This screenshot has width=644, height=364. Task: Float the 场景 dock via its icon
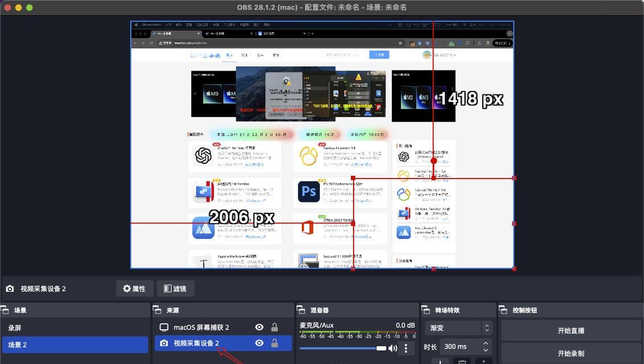pos(5,310)
